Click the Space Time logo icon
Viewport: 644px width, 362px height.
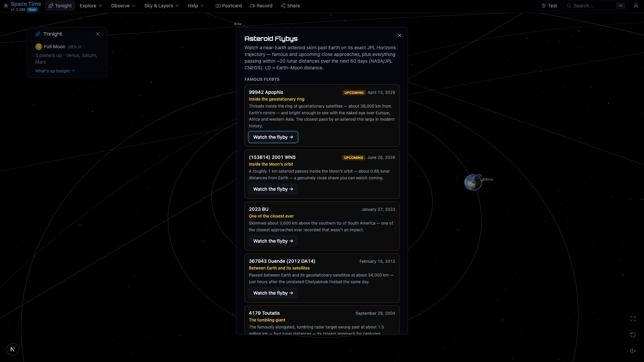[x=6, y=6]
